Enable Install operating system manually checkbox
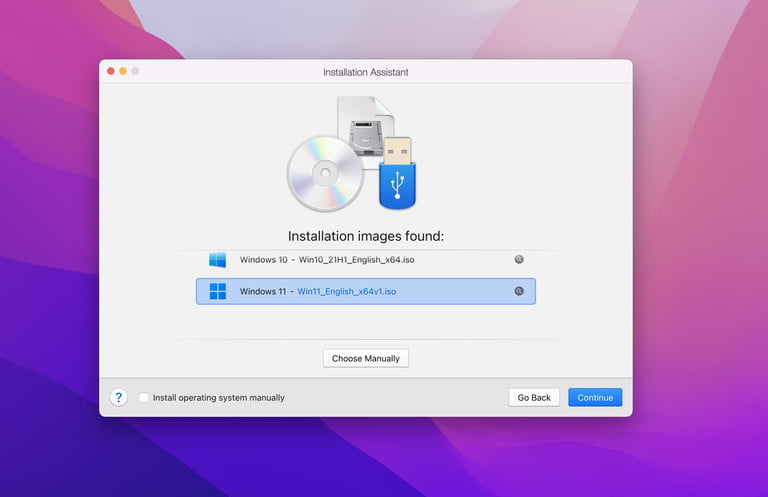768x497 pixels. [x=144, y=398]
